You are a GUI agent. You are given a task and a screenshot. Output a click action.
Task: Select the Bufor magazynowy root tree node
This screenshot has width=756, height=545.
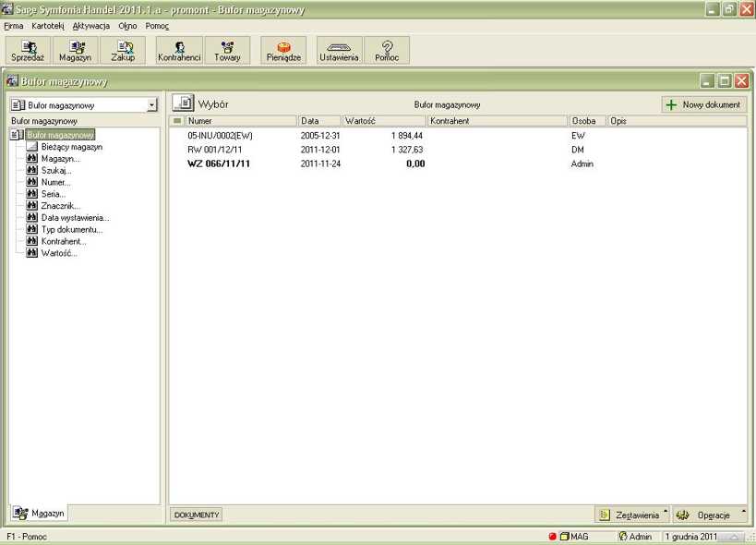(60, 135)
